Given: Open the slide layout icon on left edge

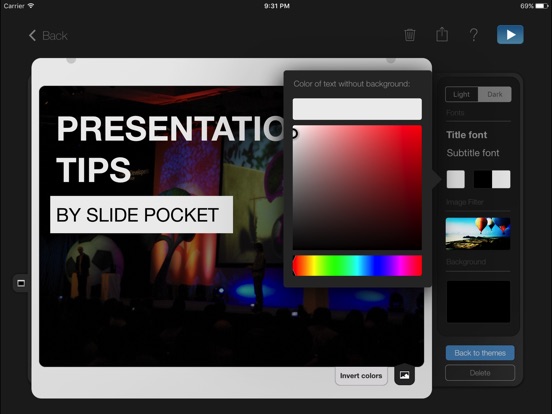Looking at the screenshot, I should click(x=21, y=283).
